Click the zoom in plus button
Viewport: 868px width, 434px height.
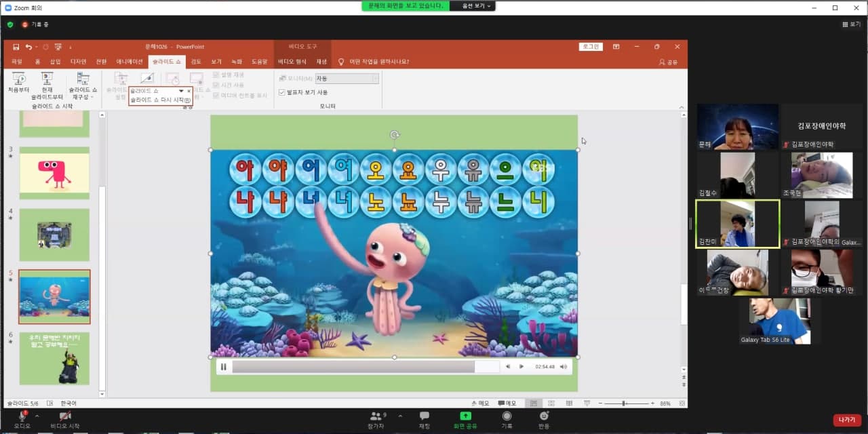click(x=652, y=403)
